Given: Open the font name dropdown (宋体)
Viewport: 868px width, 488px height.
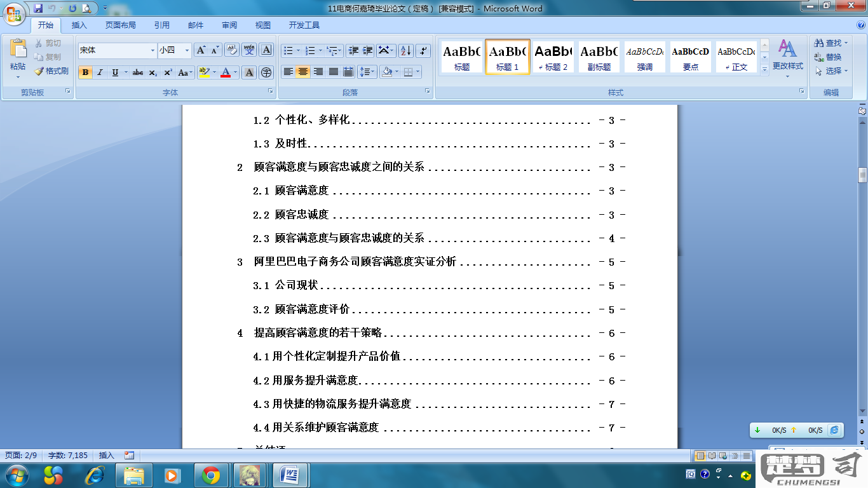Looking at the screenshot, I should click(153, 50).
